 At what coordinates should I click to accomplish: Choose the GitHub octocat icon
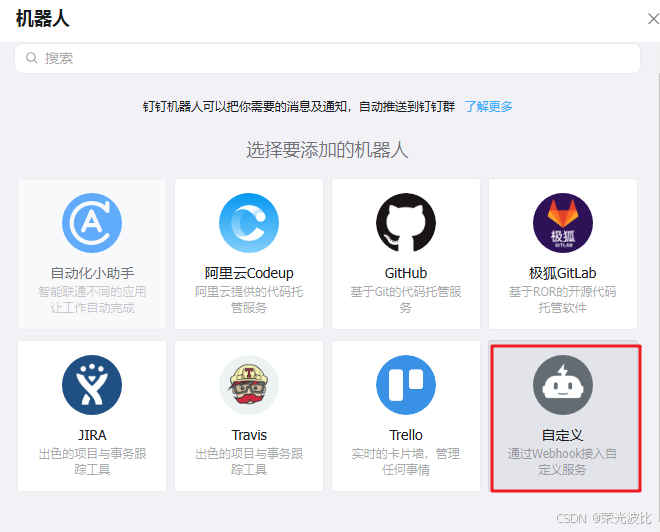click(x=406, y=223)
